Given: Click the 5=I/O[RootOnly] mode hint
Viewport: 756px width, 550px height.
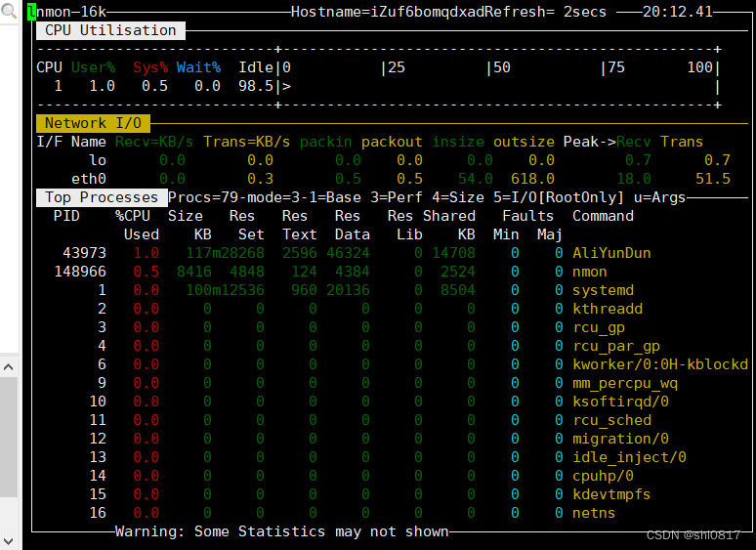Looking at the screenshot, I should pos(559,197).
